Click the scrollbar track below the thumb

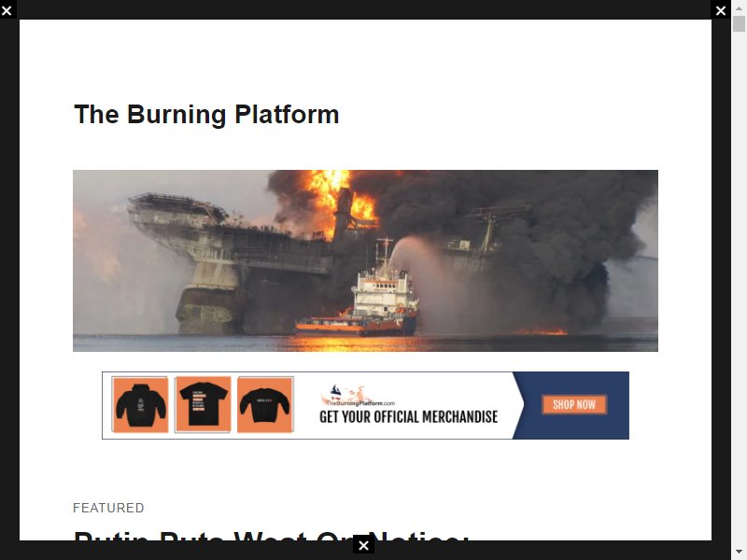pos(739,286)
